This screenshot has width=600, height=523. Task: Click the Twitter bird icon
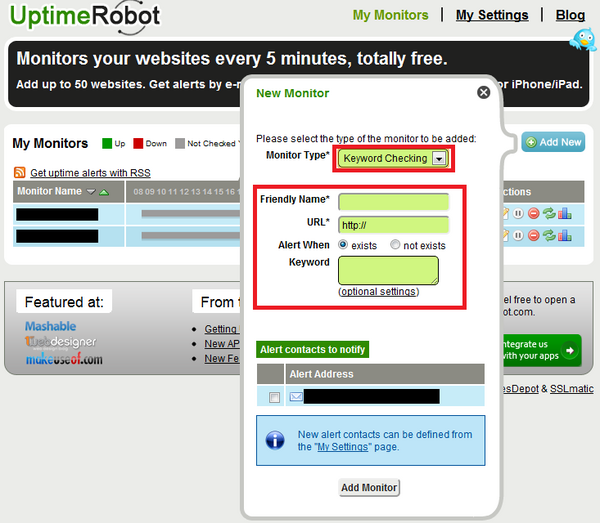tap(583, 39)
